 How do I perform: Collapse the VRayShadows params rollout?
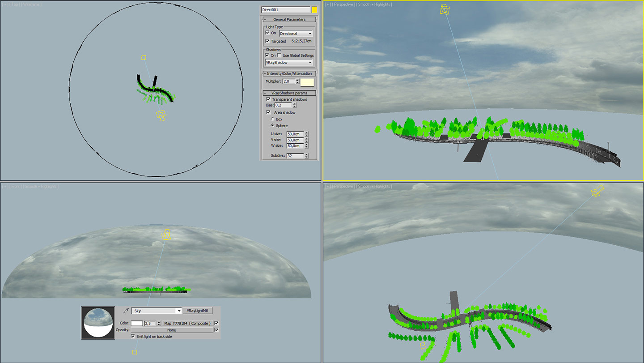pyautogui.click(x=289, y=93)
